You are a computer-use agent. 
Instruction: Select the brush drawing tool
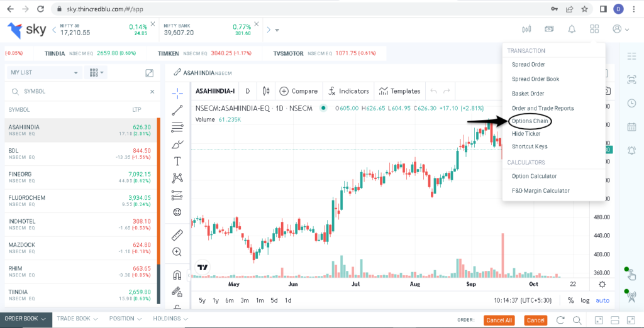click(177, 145)
